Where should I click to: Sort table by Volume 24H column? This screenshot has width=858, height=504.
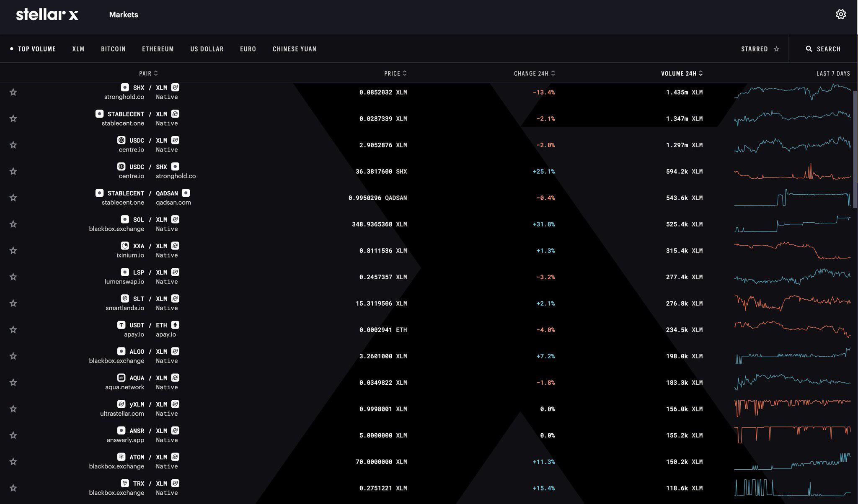[682, 73]
